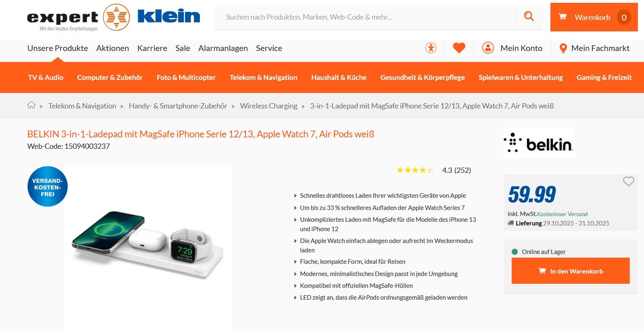Expand the TV & Audio category menu
Screen dimensions: 644x329
point(46,77)
